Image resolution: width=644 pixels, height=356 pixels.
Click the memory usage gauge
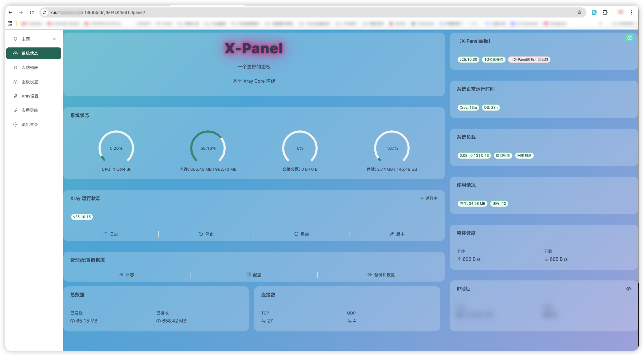pos(208,148)
